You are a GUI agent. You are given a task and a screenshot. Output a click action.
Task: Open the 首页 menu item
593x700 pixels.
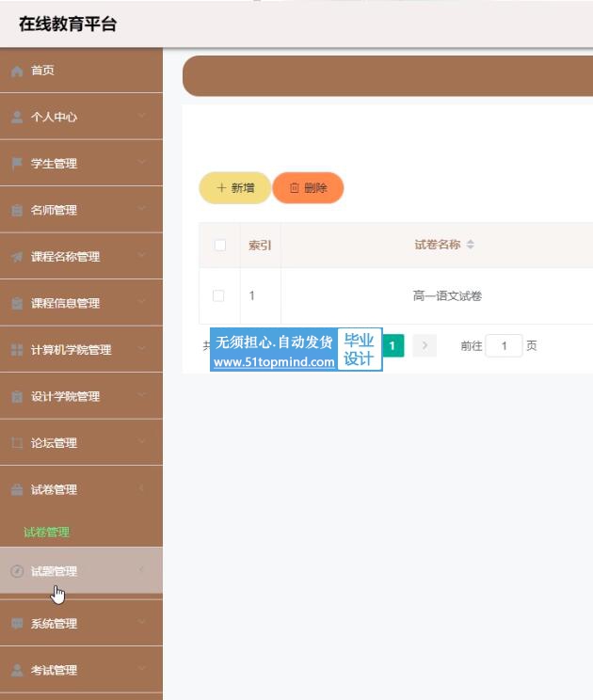pos(81,71)
